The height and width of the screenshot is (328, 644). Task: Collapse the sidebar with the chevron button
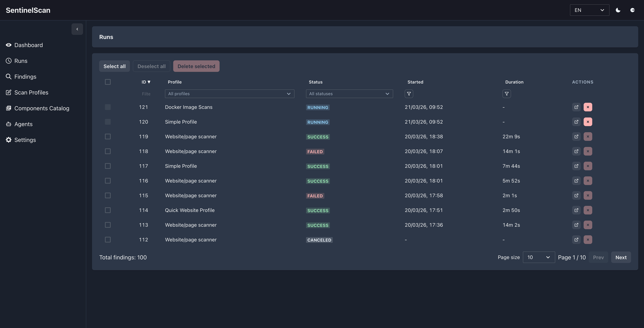point(77,29)
